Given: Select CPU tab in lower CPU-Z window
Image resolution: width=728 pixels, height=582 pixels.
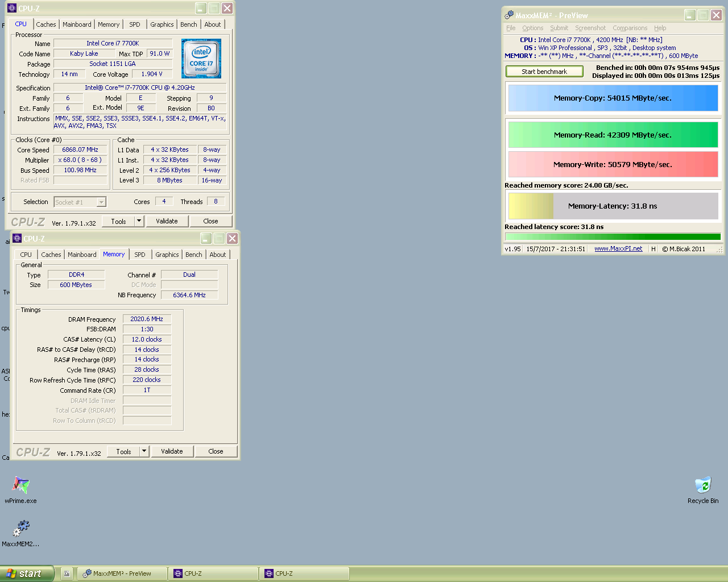Looking at the screenshot, I should 26,255.
